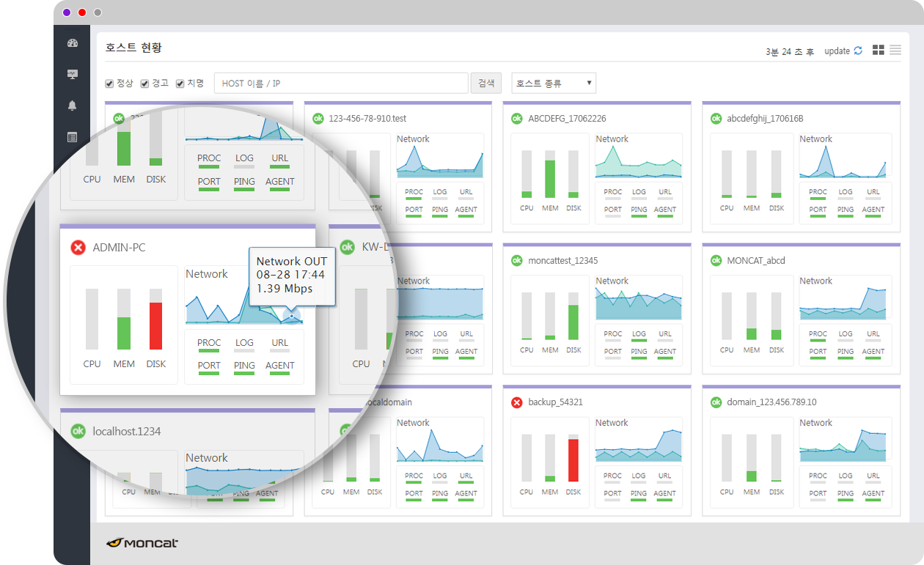Toggle the 정상 checkbox

109,84
